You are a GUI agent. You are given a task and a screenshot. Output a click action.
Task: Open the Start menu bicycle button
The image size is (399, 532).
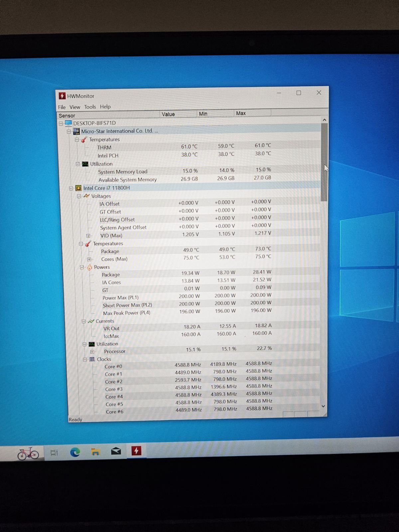tap(28, 453)
